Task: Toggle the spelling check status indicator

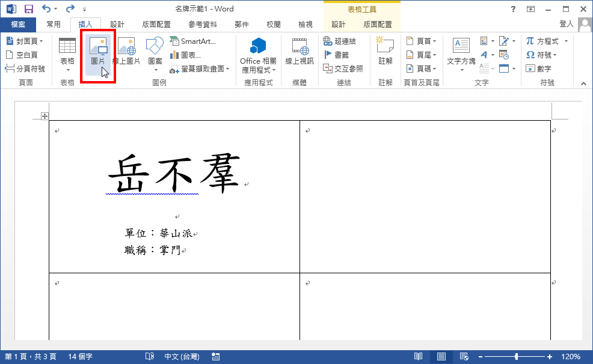Action: tap(149, 356)
